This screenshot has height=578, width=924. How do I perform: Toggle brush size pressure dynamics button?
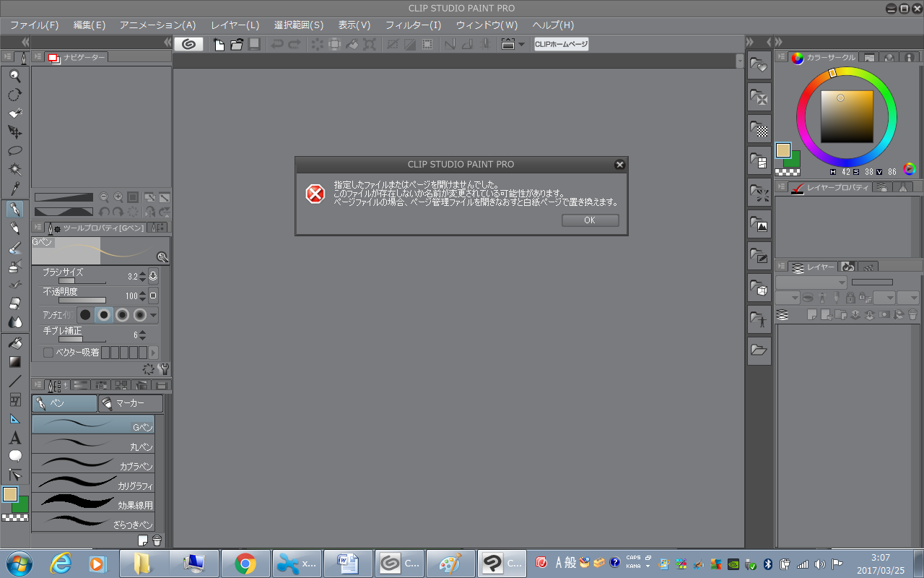tap(153, 276)
